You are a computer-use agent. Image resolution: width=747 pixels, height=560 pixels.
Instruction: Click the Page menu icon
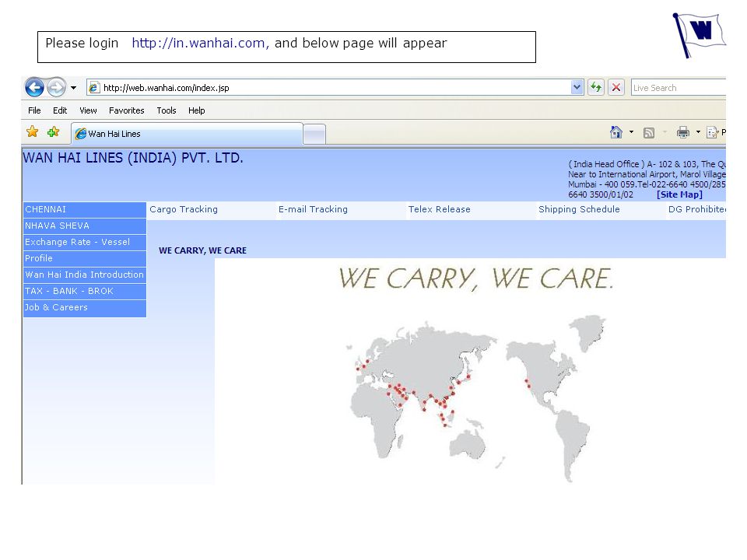coord(712,132)
